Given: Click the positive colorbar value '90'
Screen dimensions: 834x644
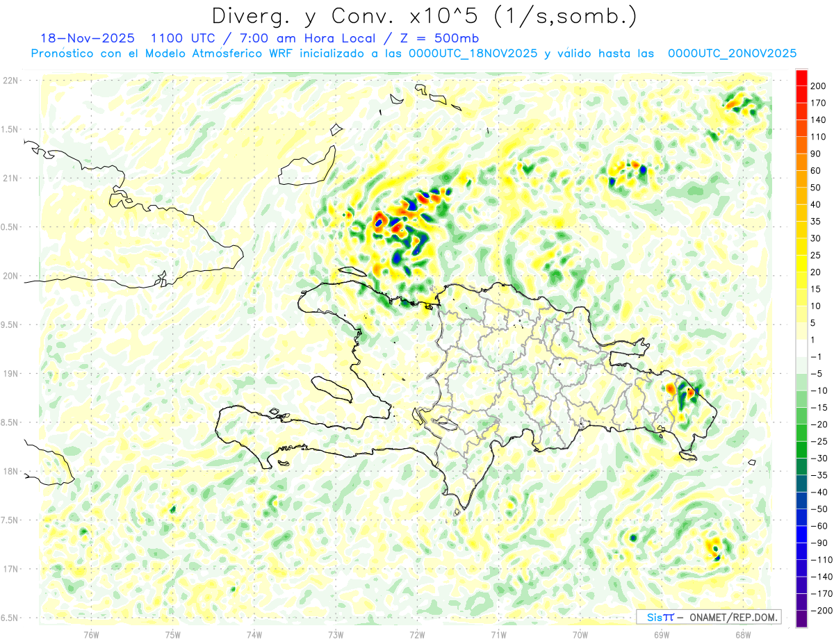Looking at the screenshot, I should point(816,154).
